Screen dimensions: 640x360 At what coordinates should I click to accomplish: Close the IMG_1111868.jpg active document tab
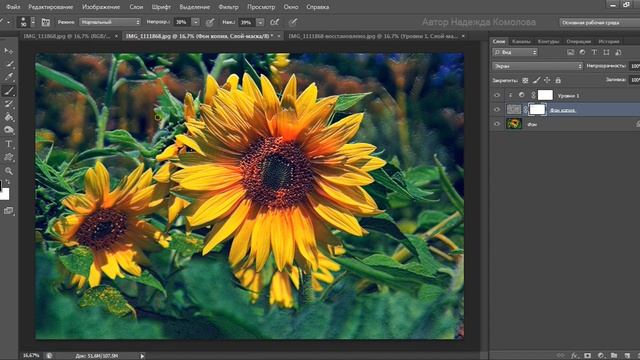pyautogui.click(x=279, y=36)
